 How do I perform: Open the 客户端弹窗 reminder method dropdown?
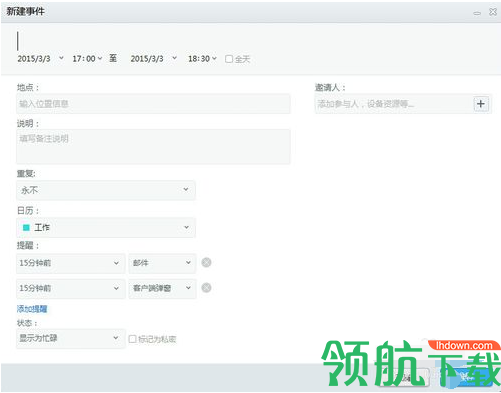tap(162, 288)
